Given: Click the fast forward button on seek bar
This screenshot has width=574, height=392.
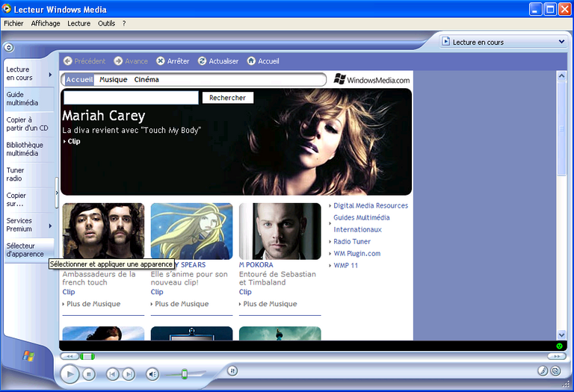Looking at the screenshot, I should click(x=556, y=356).
